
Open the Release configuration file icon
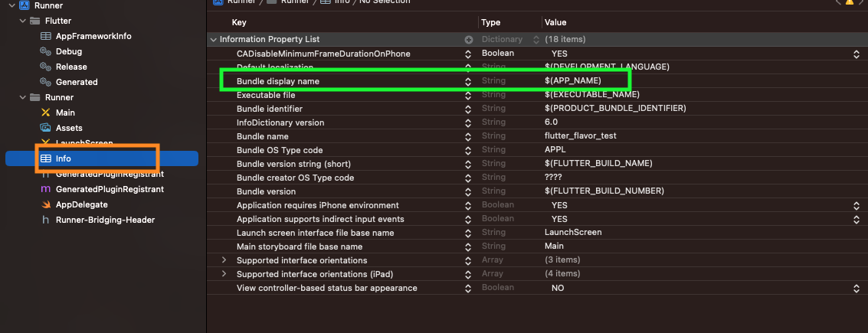pos(46,67)
